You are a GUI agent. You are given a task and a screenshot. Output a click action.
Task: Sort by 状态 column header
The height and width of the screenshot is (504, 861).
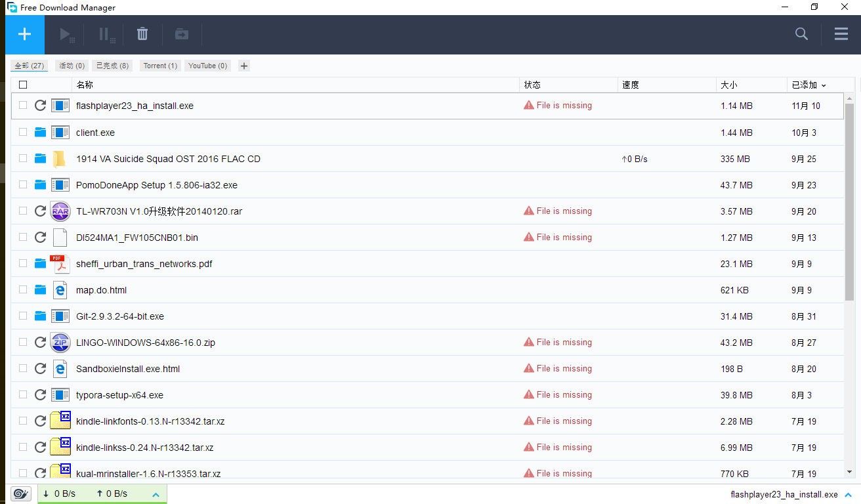532,85
